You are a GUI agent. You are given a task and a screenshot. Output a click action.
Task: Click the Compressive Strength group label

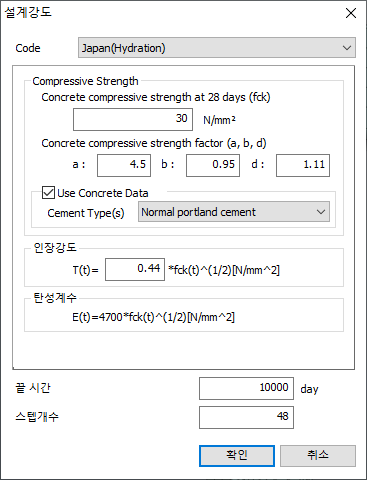click(x=85, y=81)
